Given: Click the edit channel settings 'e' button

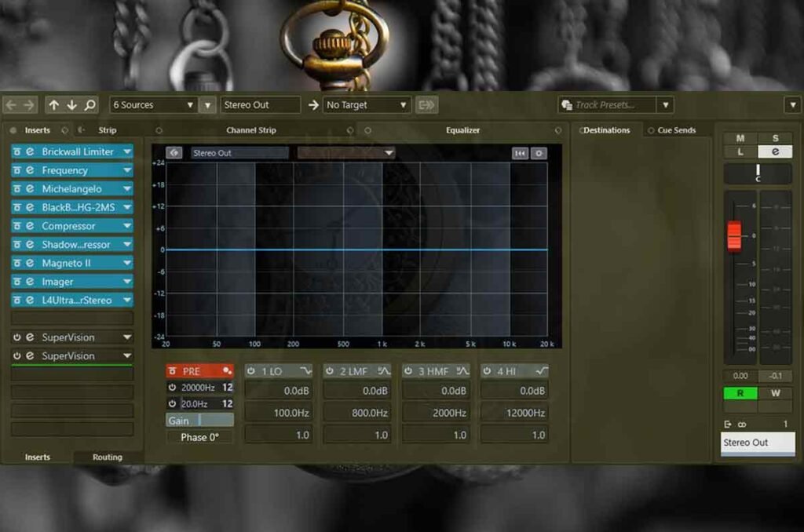Looking at the screenshot, I should click(x=775, y=151).
